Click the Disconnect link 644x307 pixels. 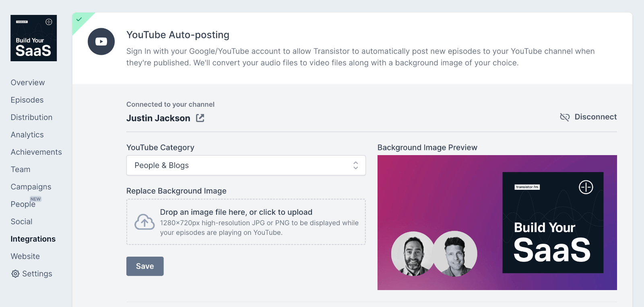pos(595,117)
